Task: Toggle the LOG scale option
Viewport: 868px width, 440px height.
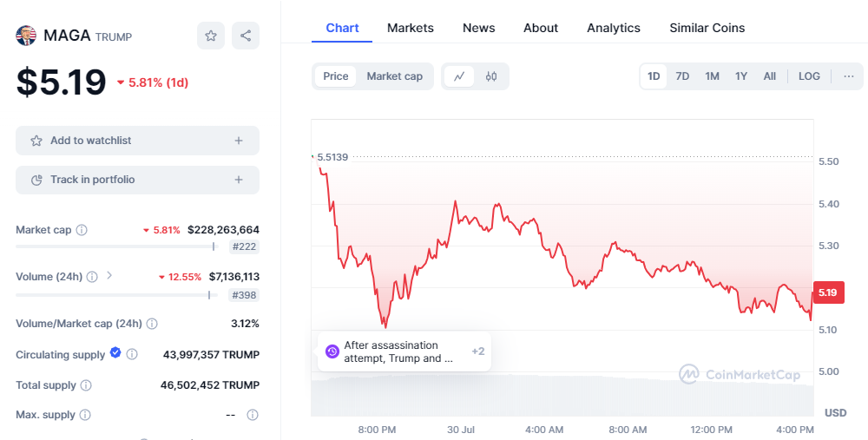Action: (809, 76)
